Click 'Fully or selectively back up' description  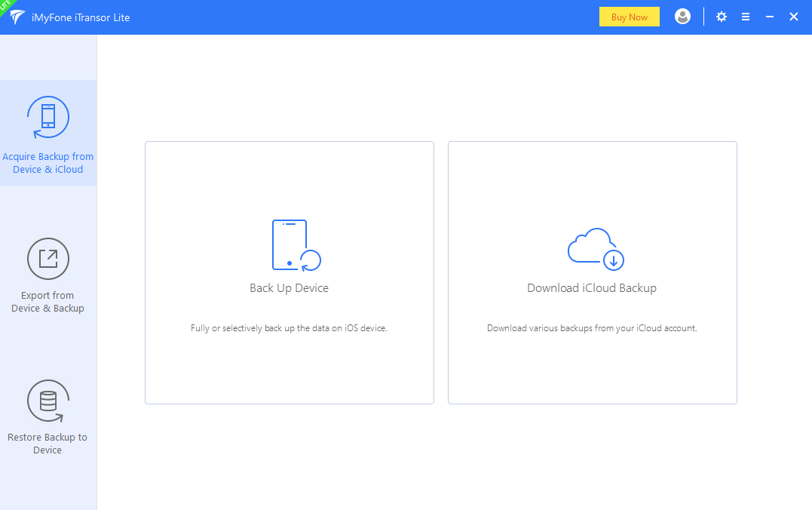[x=289, y=328]
